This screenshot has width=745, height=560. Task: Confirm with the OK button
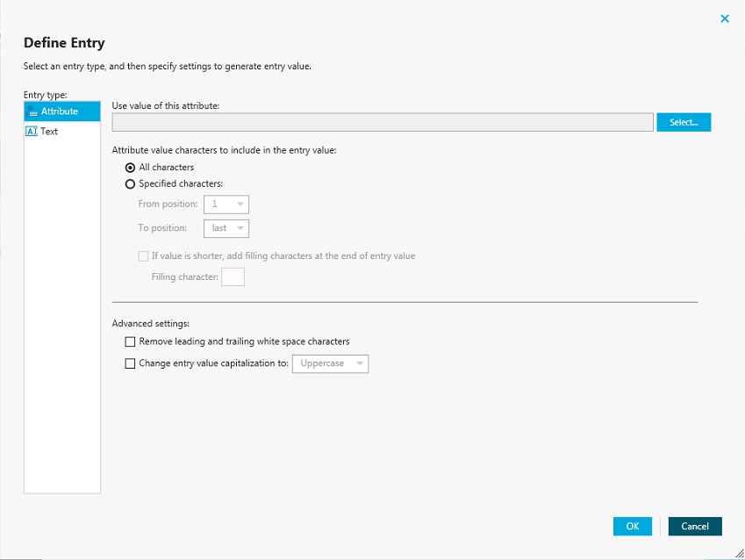tap(633, 527)
